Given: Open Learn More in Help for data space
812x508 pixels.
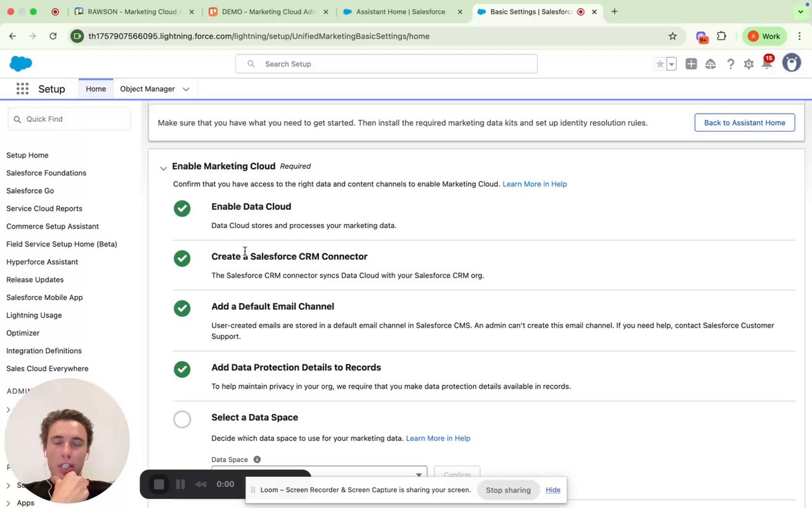Looking at the screenshot, I should 438,438.
